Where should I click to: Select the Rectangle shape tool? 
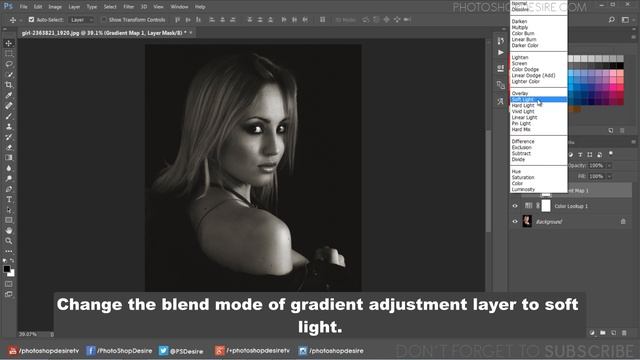[x=9, y=220]
